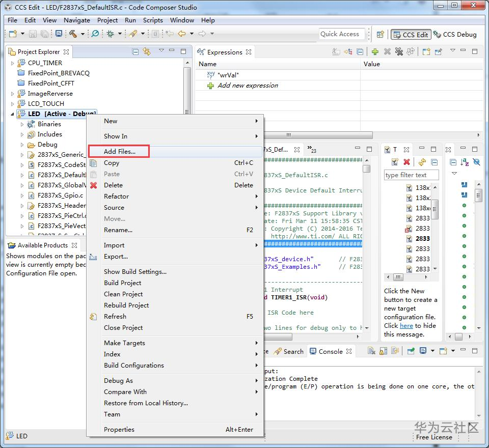This screenshot has height=448, width=489.
Task: Click the Open Perspective icon
Action: pos(380,35)
